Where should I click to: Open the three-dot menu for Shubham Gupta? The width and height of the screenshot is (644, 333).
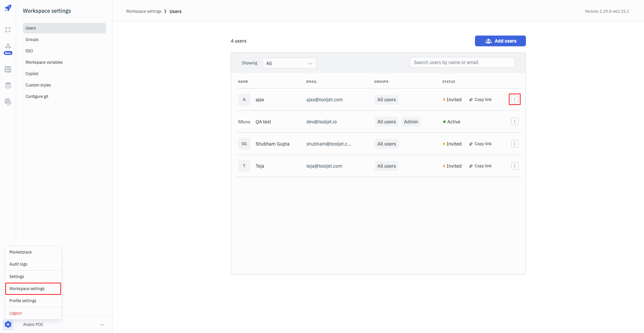pos(515,144)
